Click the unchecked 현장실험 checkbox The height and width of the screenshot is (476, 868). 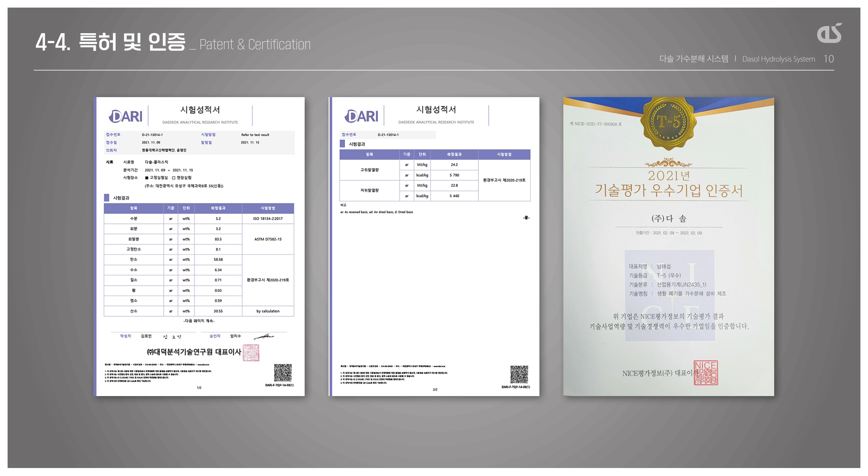[174, 178]
